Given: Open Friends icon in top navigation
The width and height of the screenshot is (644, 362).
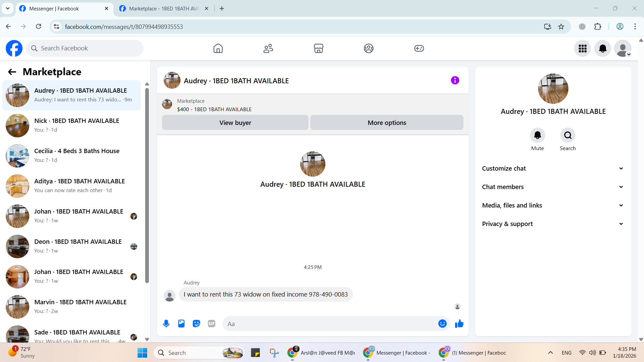Looking at the screenshot, I should tap(268, 48).
